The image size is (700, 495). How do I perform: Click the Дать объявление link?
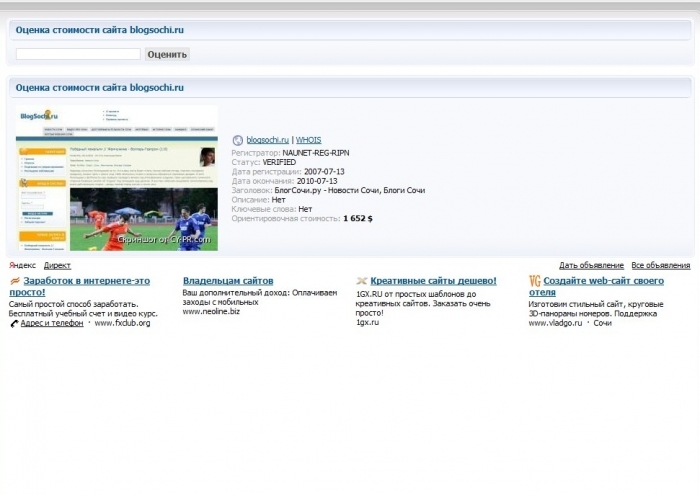(591, 266)
